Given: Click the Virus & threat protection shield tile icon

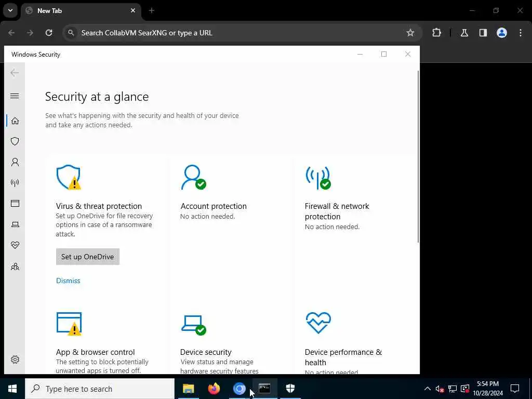Looking at the screenshot, I should point(69,177).
